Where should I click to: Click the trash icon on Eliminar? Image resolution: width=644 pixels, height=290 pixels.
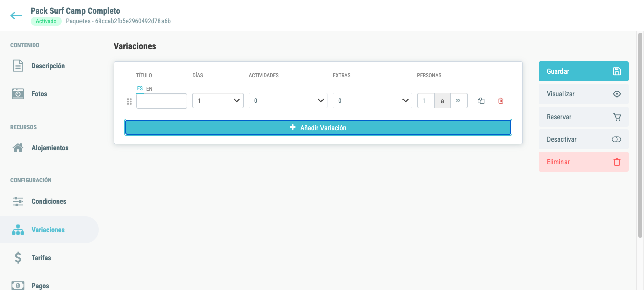pyautogui.click(x=617, y=162)
